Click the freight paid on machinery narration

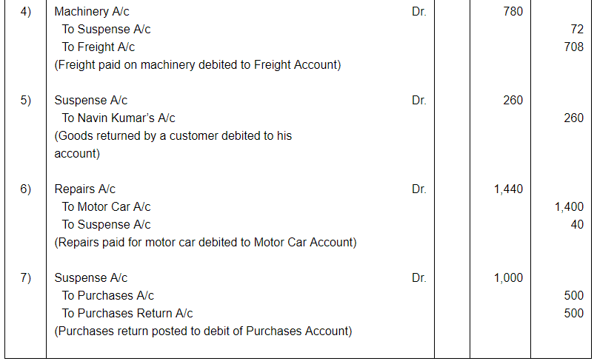point(197,65)
